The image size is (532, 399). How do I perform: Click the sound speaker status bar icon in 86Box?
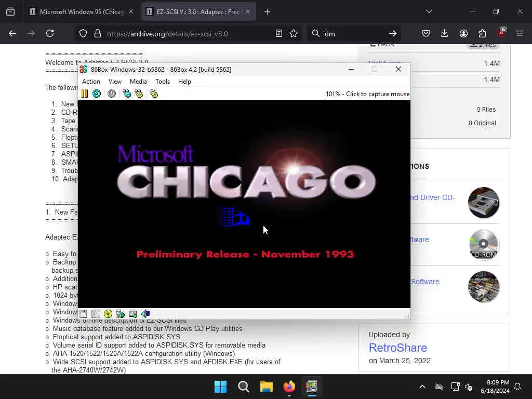(145, 314)
